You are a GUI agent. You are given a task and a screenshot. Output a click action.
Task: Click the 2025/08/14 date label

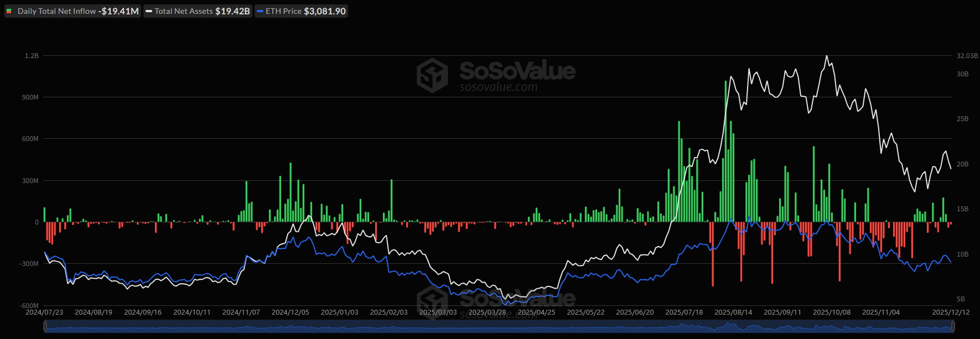point(734,312)
